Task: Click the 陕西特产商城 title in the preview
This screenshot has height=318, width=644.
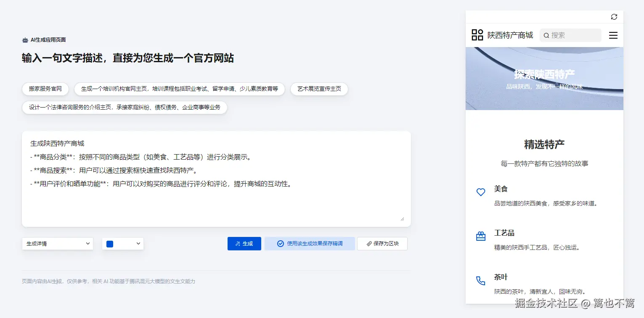Action: 510,35
